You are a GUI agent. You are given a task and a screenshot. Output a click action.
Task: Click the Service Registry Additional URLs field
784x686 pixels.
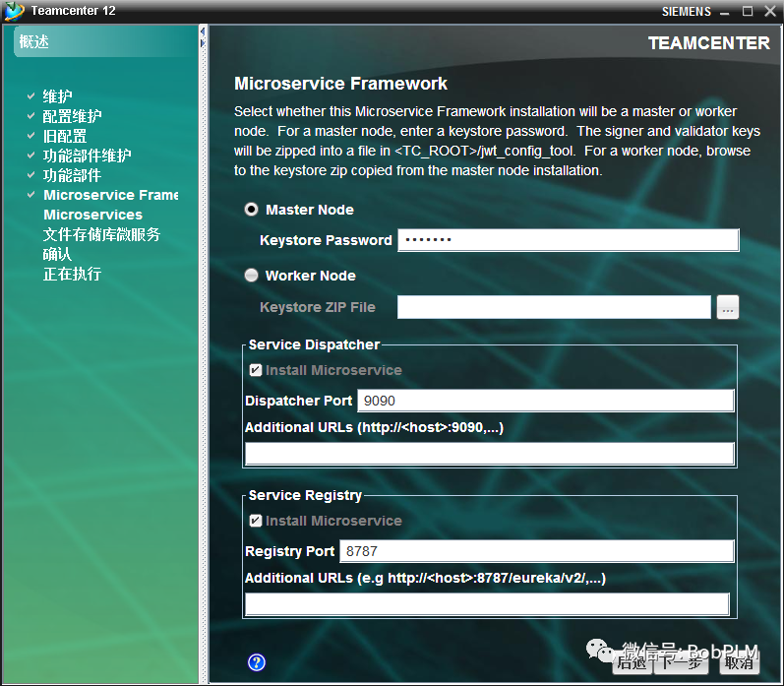tap(487, 604)
